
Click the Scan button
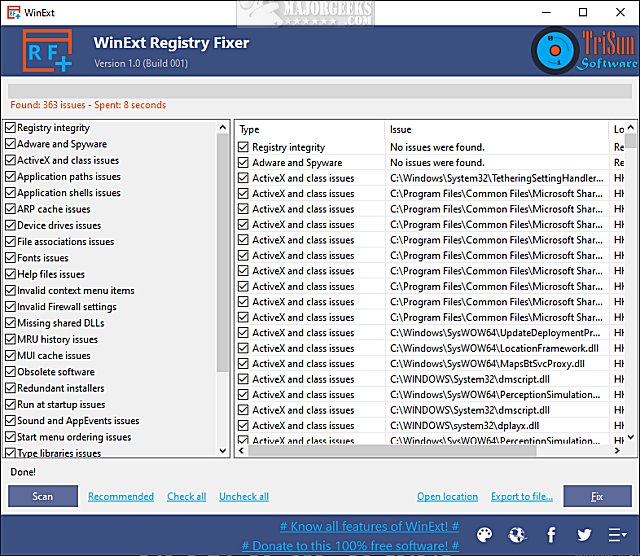coord(43,496)
